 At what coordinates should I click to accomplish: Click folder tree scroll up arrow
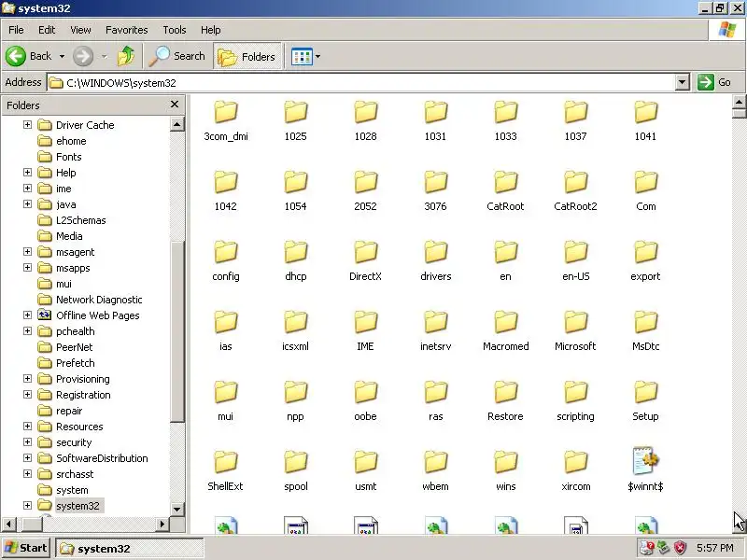coord(176,125)
